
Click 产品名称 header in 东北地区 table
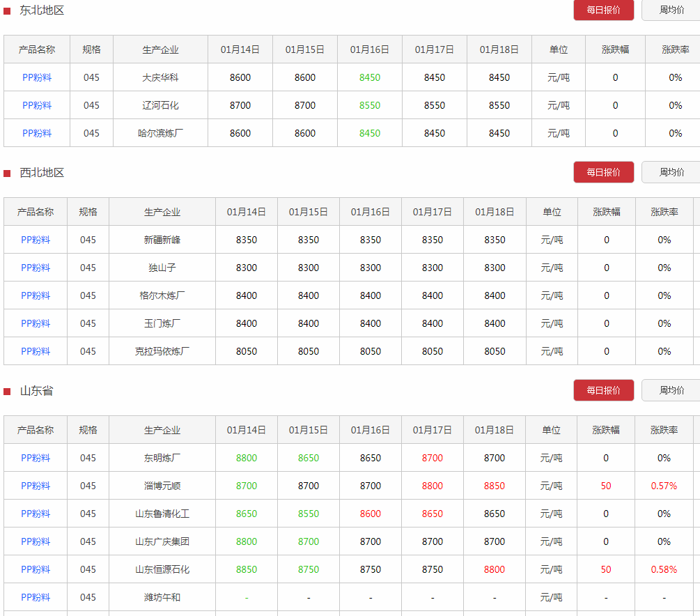37,49
